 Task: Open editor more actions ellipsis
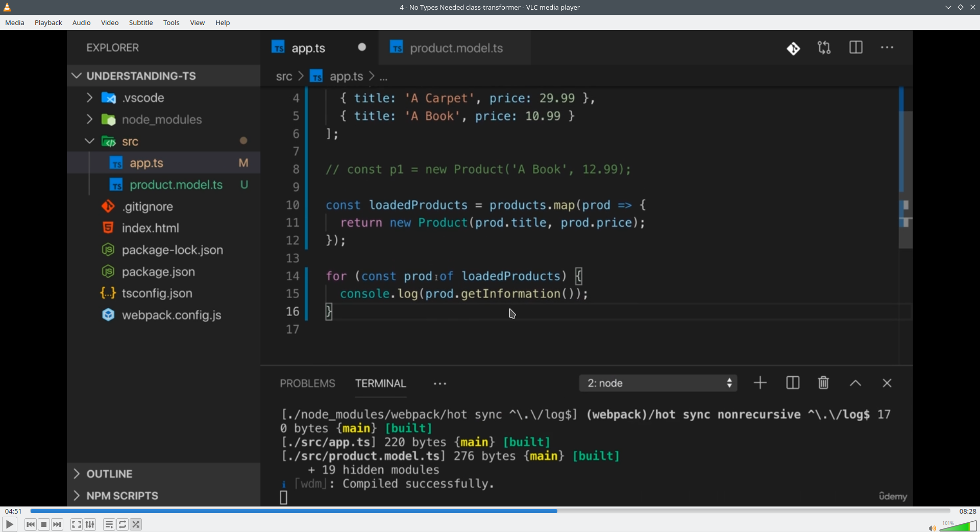[887, 47]
